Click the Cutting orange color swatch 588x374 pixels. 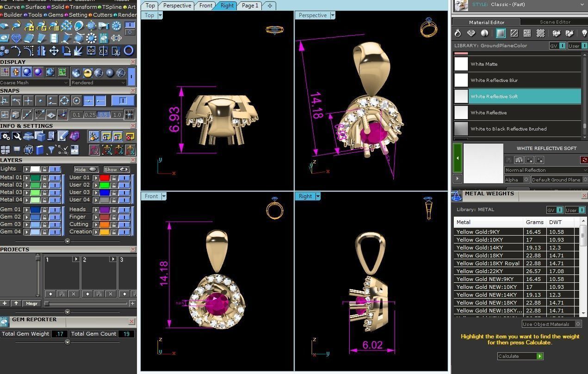[x=105, y=224]
